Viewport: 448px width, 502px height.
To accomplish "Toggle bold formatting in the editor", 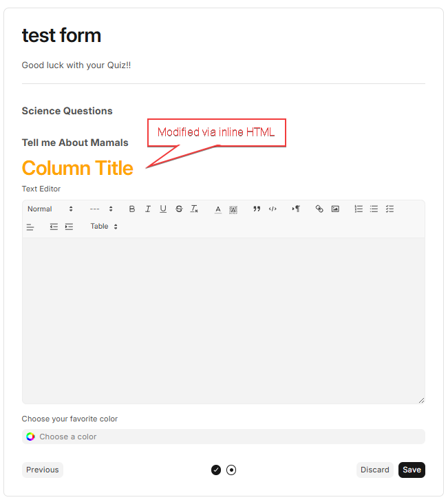I will [132, 209].
